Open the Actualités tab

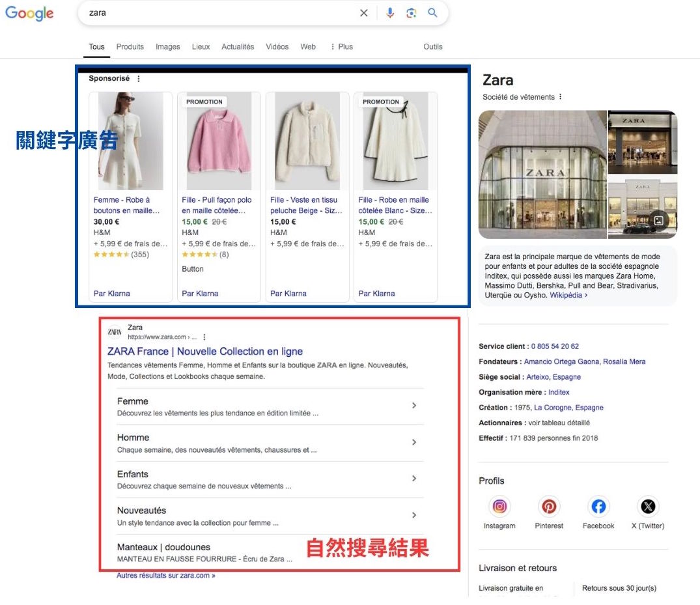click(x=238, y=47)
